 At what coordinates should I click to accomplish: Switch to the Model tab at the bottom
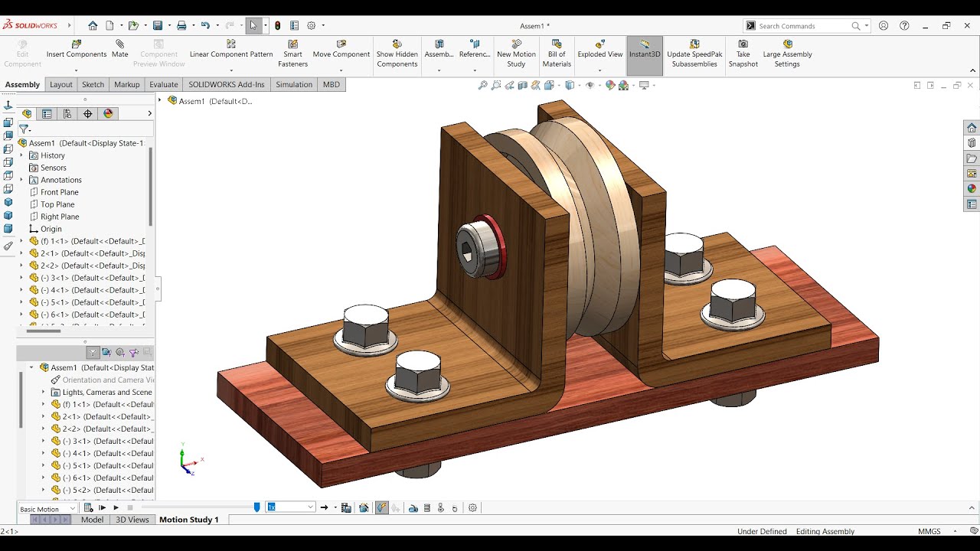(92, 520)
